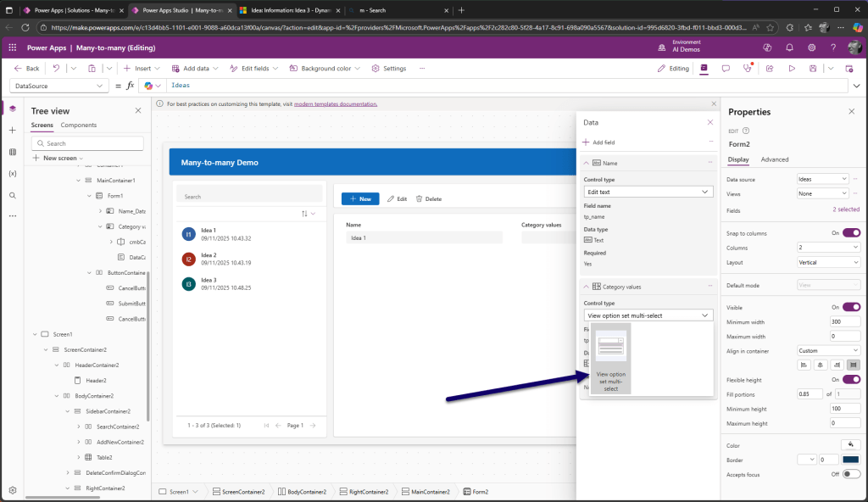This screenshot has width=868, height=502.
Task: Switch to the Advanced tab in Properties
Action: tap(774, 159)
